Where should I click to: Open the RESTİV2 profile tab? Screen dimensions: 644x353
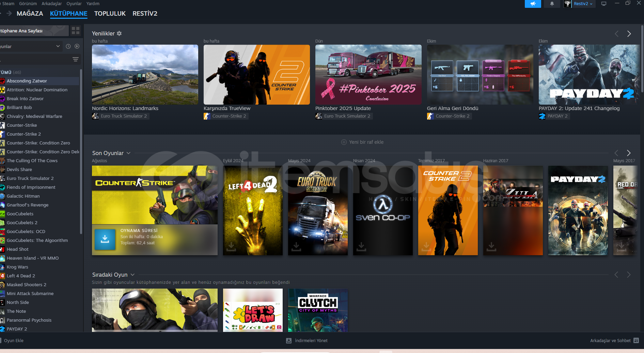(x=145, y=13)
